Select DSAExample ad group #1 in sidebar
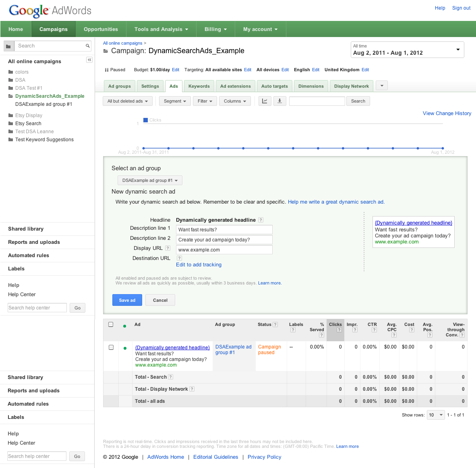476x468 pixels. click(x=44, y=104)
